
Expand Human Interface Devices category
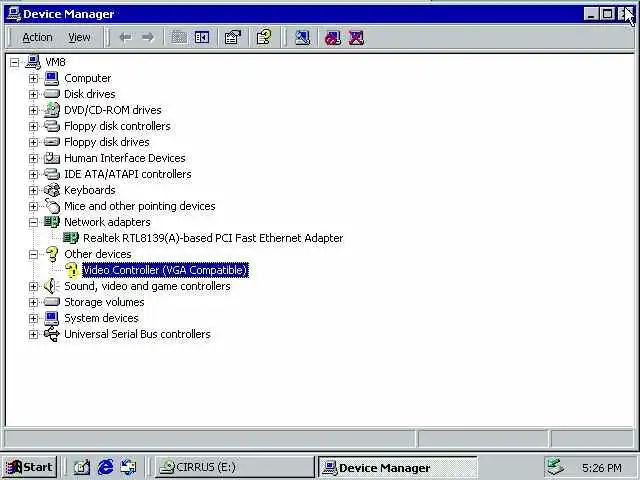[33, 158]
